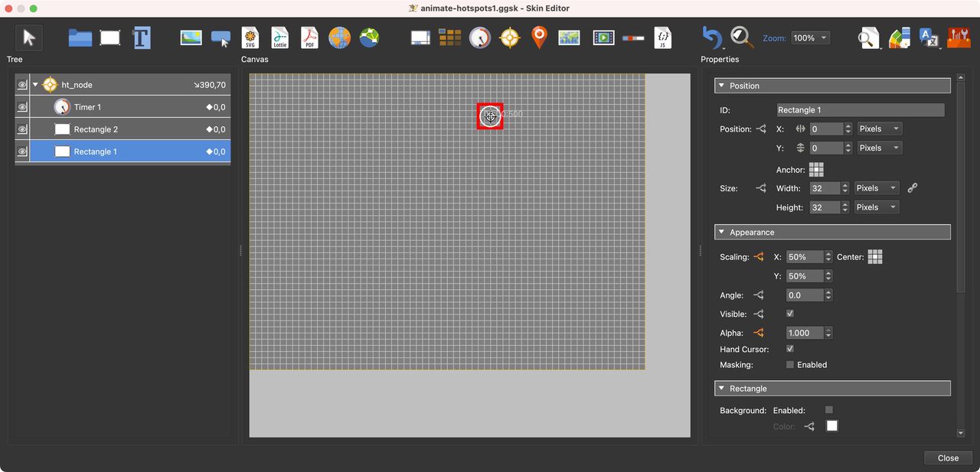Screen dimensions: 980x472
Task: Open the Background Color swatch
Action: point(831,425)
